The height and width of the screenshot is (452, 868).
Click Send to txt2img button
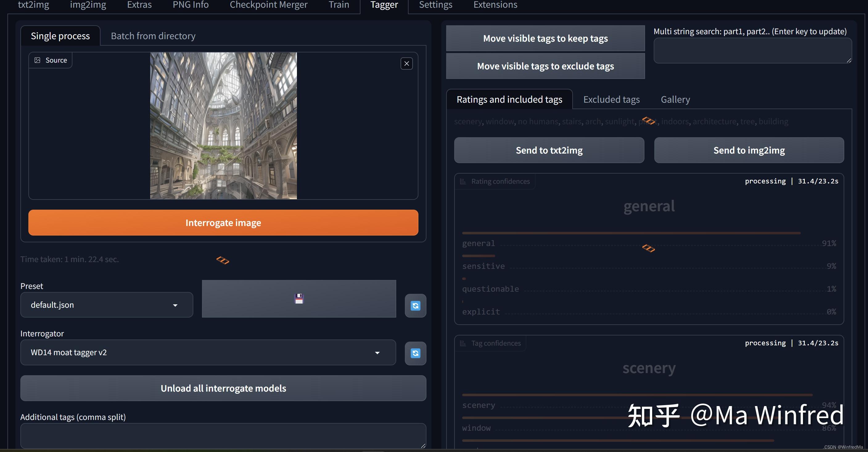coord(549,150)
